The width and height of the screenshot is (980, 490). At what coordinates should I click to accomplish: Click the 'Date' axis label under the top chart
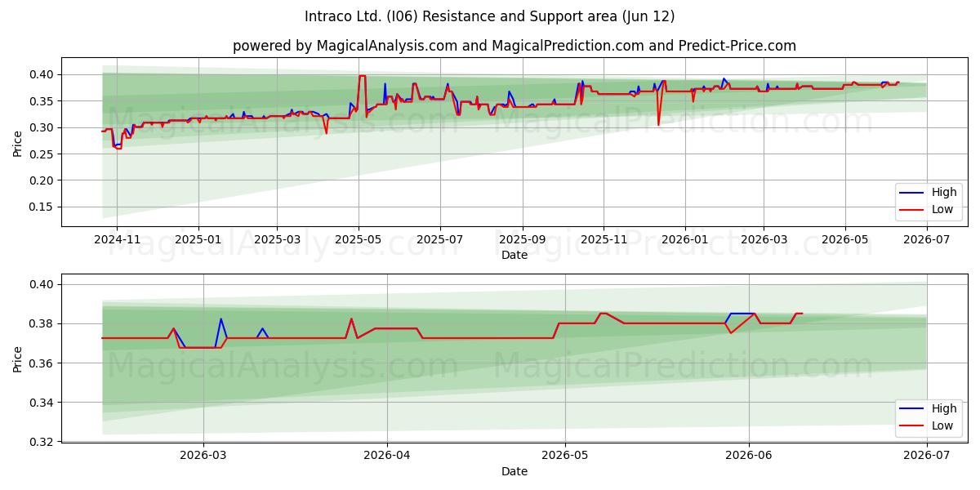pos(514,255)
